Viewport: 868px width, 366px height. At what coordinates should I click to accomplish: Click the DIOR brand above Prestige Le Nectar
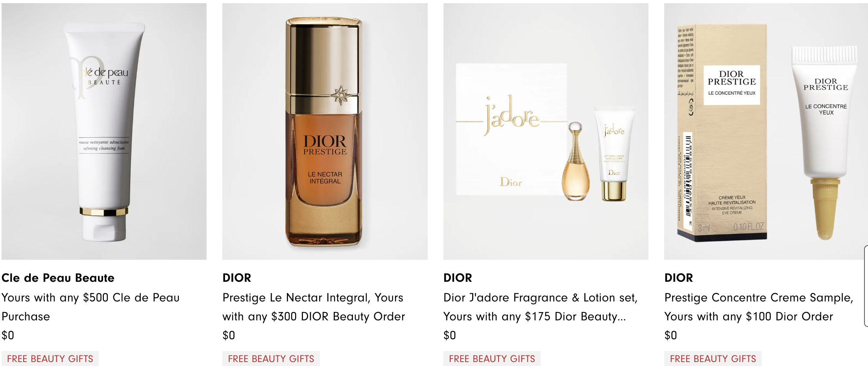pyautogui.click(x=237, y=278)
